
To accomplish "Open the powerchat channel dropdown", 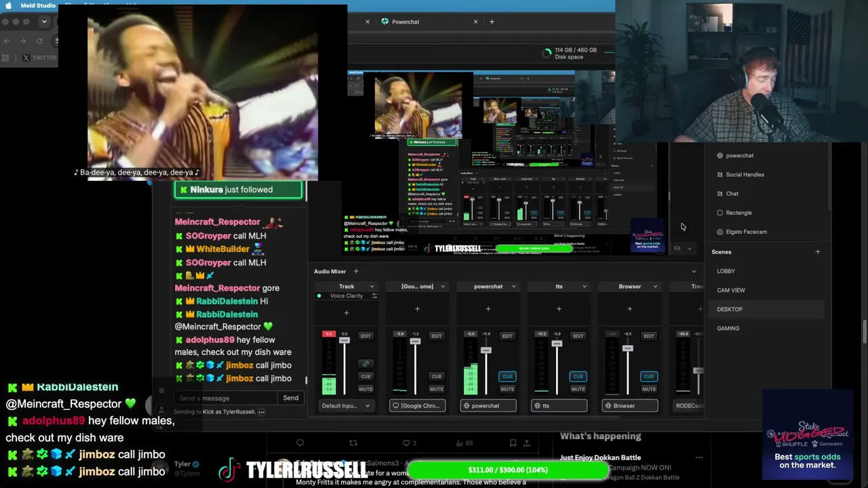I will 513,287.
